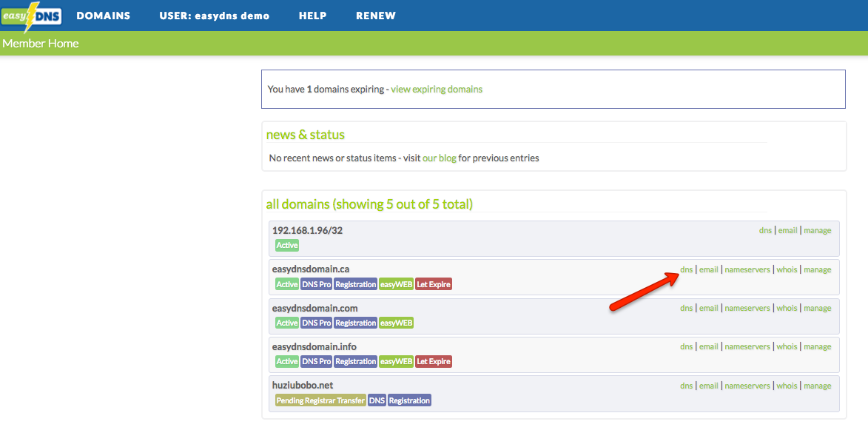This screenshot has height=430, width=868.
Task: Click the easydnsdomain.ca domain name
Action: point(311,269)
